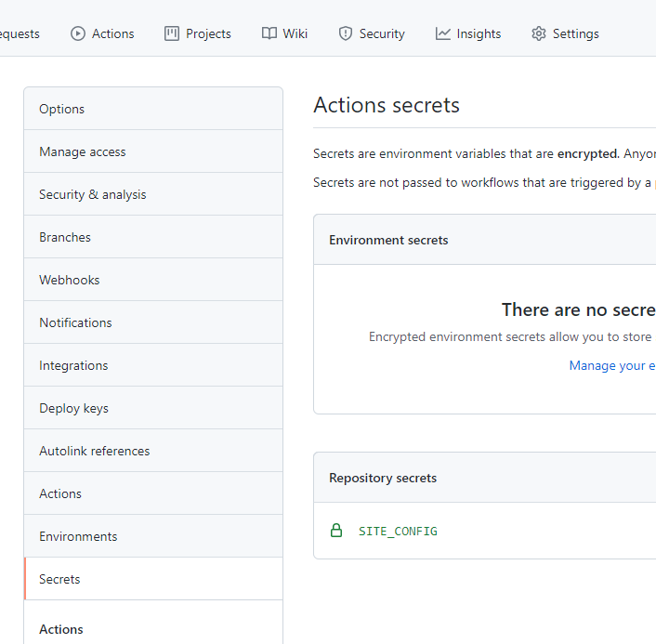Click the 'There are no secrets' message
656x644 pixels.
pyautogui.click(x=579, y=309)
